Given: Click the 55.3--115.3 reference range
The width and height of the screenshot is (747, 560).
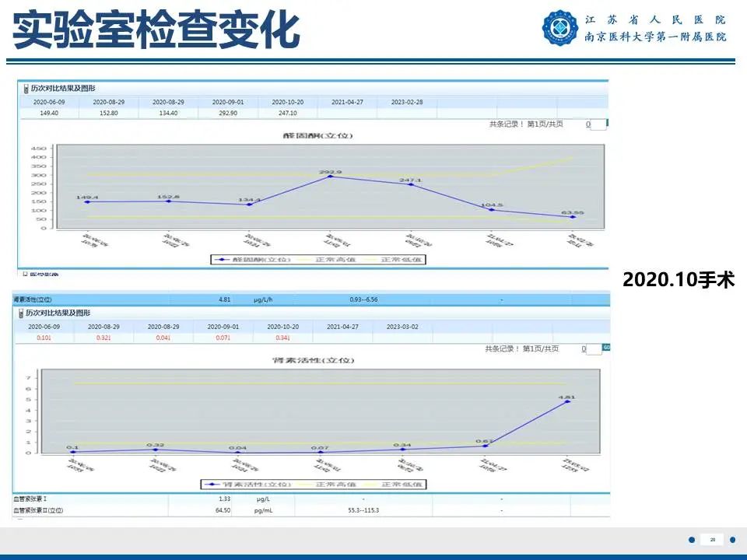Looking at the screenshot, I should (x=363, y=510).
